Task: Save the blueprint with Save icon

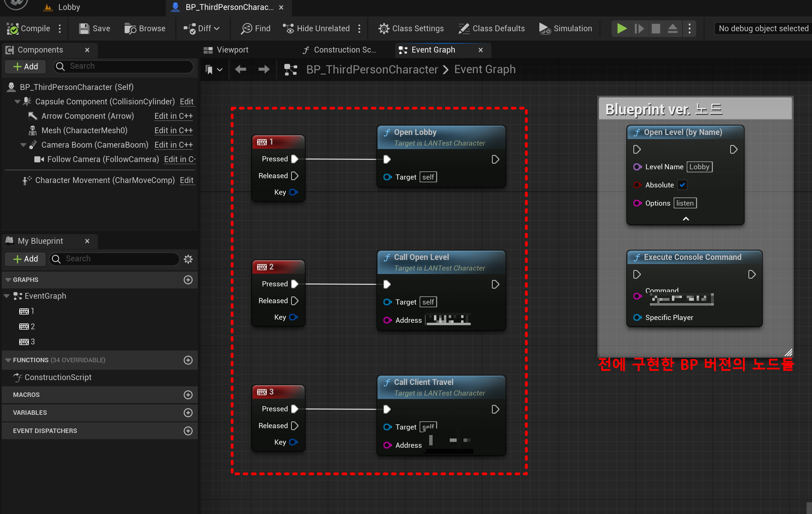Action: (84, 28)
